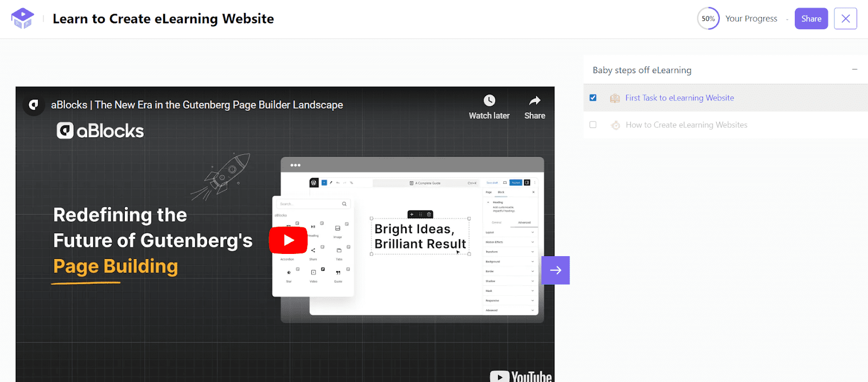The height and width of the screenshot is (382, 868).
Task: Click the 50% progress circle
Action: (708, 18)
